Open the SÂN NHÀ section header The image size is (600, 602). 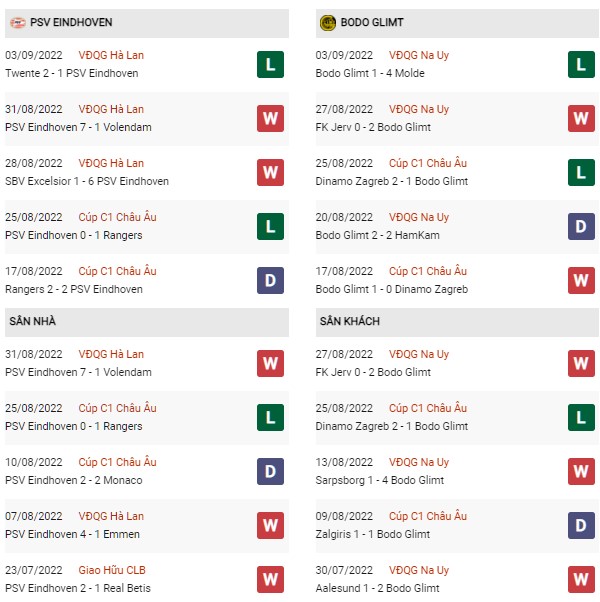point(147,322)
